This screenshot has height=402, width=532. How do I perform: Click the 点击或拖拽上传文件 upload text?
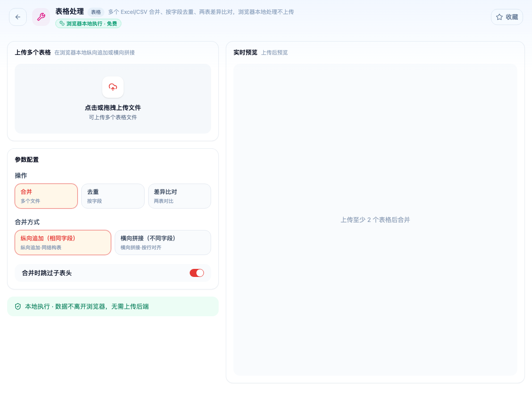pyautogui.click(x=113, y=108)
